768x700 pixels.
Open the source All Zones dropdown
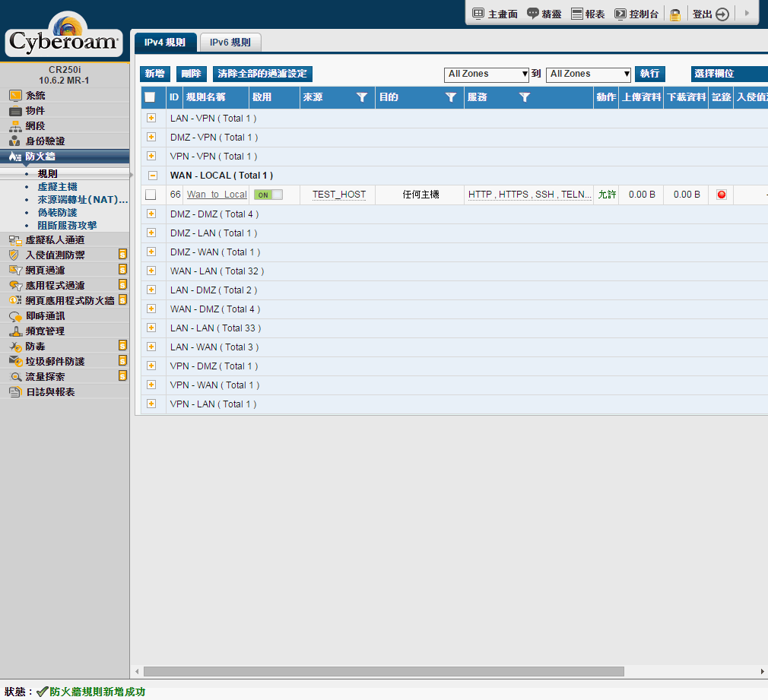tap(487, 74)
